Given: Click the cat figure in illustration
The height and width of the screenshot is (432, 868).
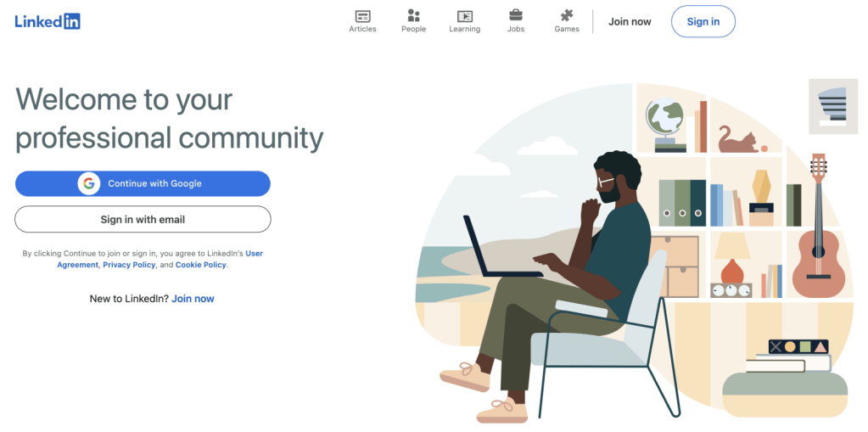Looking at the screenshot, I should 739,139.
